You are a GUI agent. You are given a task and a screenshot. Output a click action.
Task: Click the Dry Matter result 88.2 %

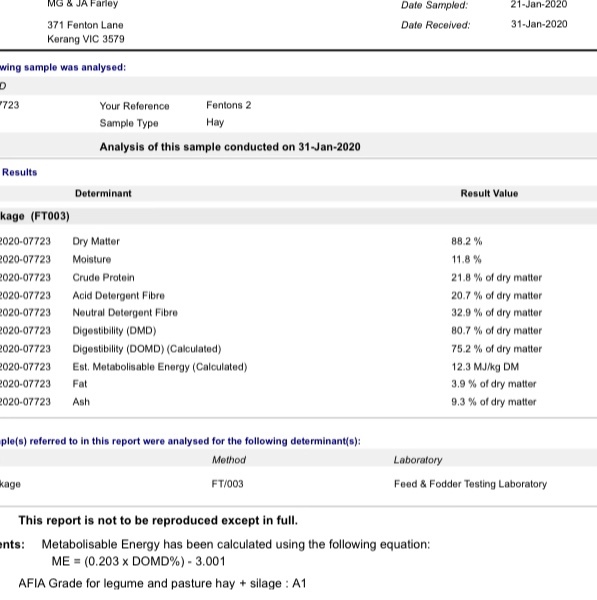[x=467, y=241]
